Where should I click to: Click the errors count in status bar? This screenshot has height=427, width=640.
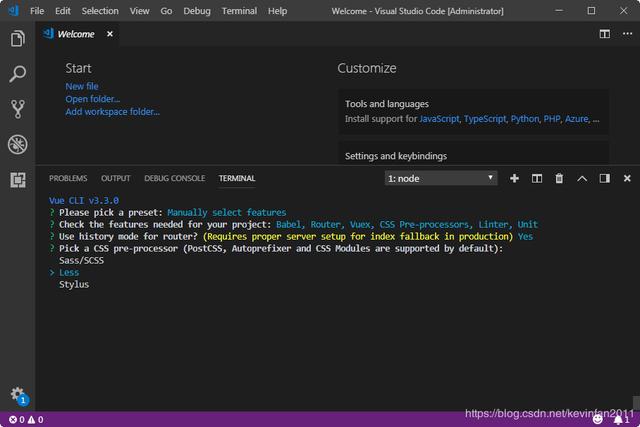[17, 420]
